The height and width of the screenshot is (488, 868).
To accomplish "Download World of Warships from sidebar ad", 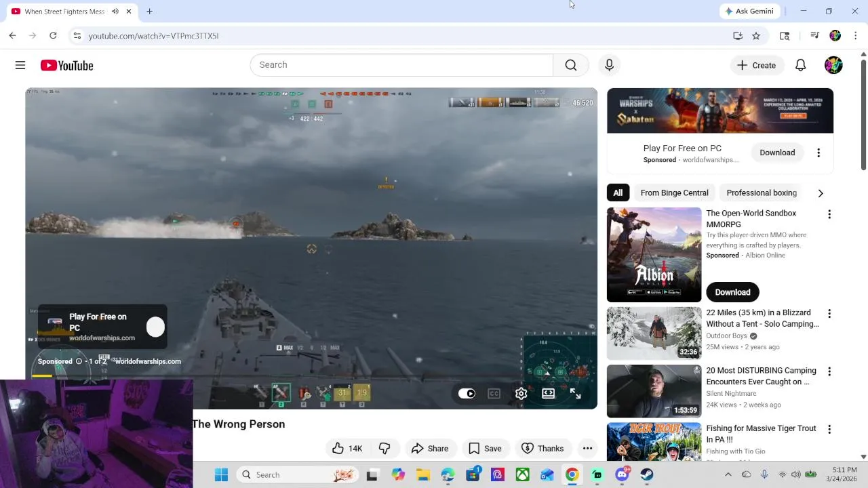I will (777, 152).
